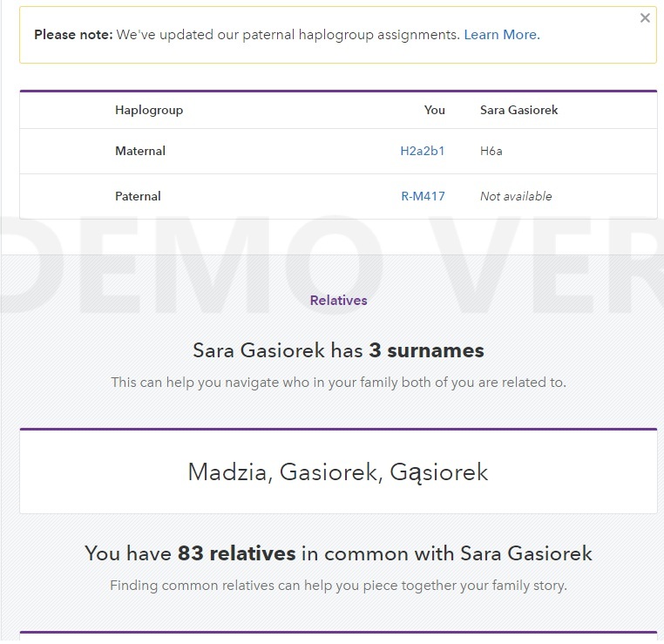This screenshot has width=664, height=644.
Task: Open your maternal haplogroup H2a2b1
Action: click(423, 151)
